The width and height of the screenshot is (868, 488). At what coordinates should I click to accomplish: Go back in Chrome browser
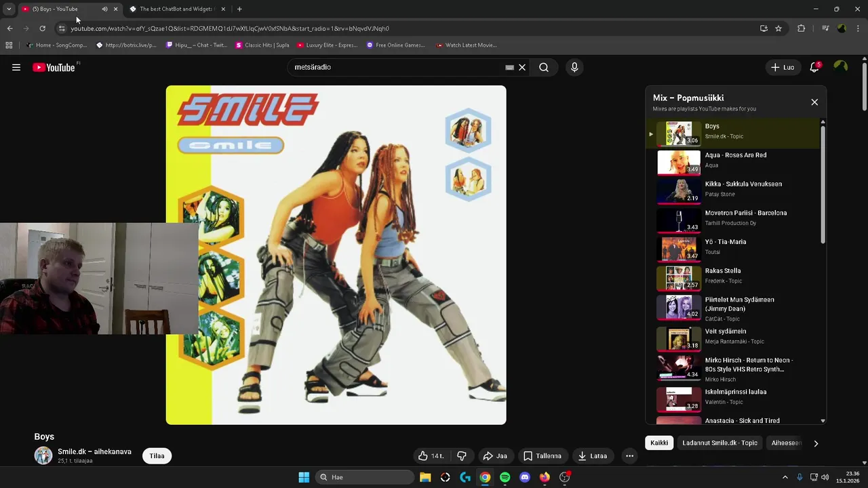tap(9, 28)
